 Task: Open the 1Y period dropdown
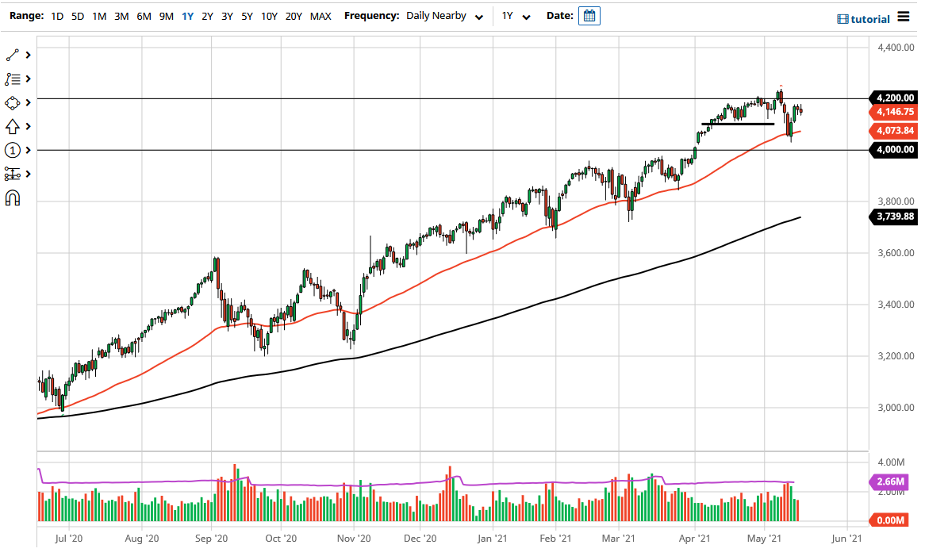tap(515, 16)
